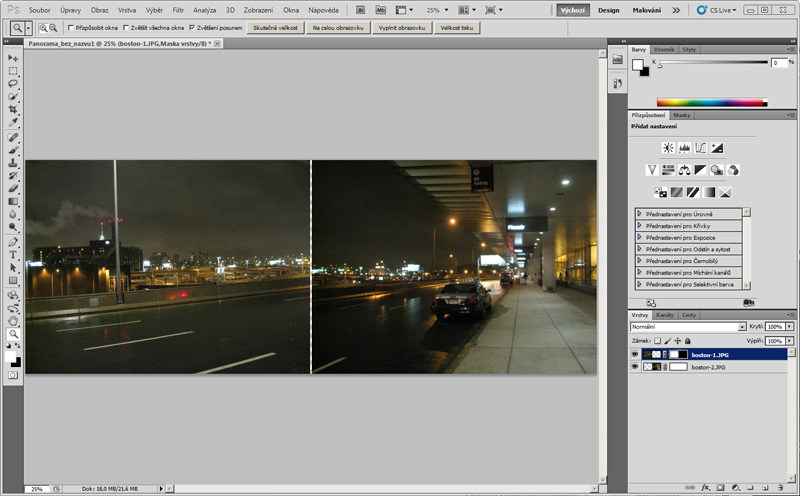Pick the Crop tool
Image resolution: width=800 pixels, height=496 pixels.
pos(14,109)
